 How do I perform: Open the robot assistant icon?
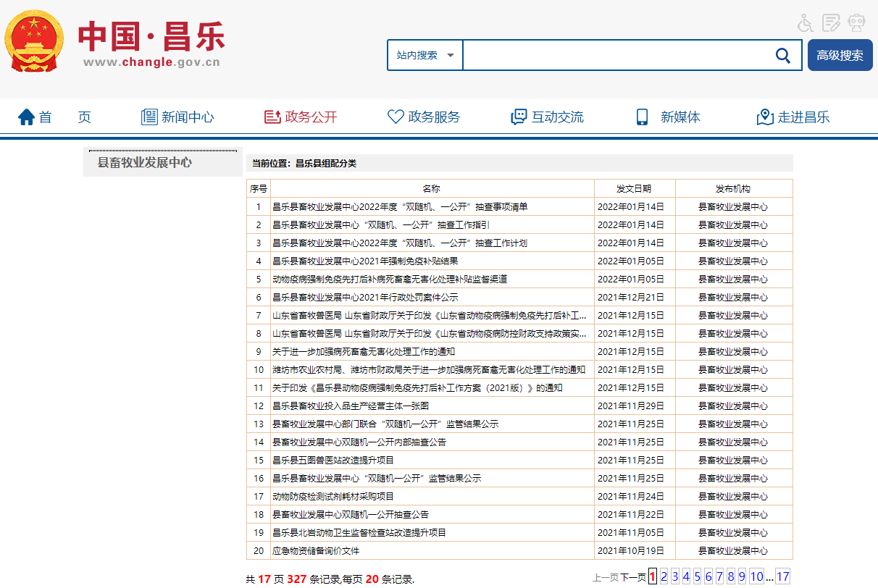(x=856, y=23)
